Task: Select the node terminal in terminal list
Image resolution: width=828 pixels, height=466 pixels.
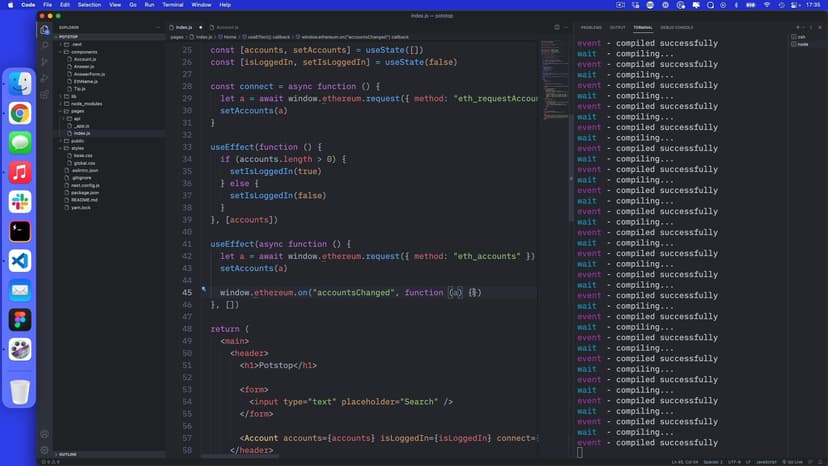Action: click(802, 44)
